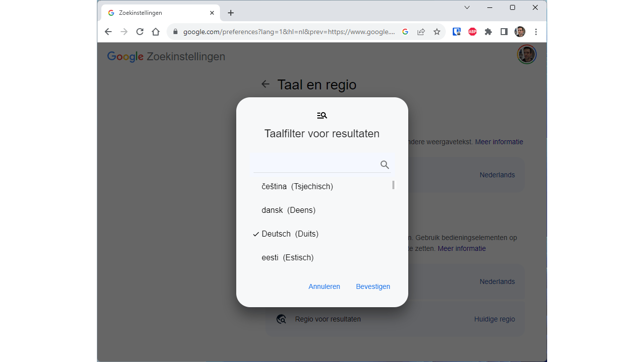Uncheck the Deutsch (Duits) language option
Image resolution: width=644 pixels, height=362 pixels.
coord(290,234)
